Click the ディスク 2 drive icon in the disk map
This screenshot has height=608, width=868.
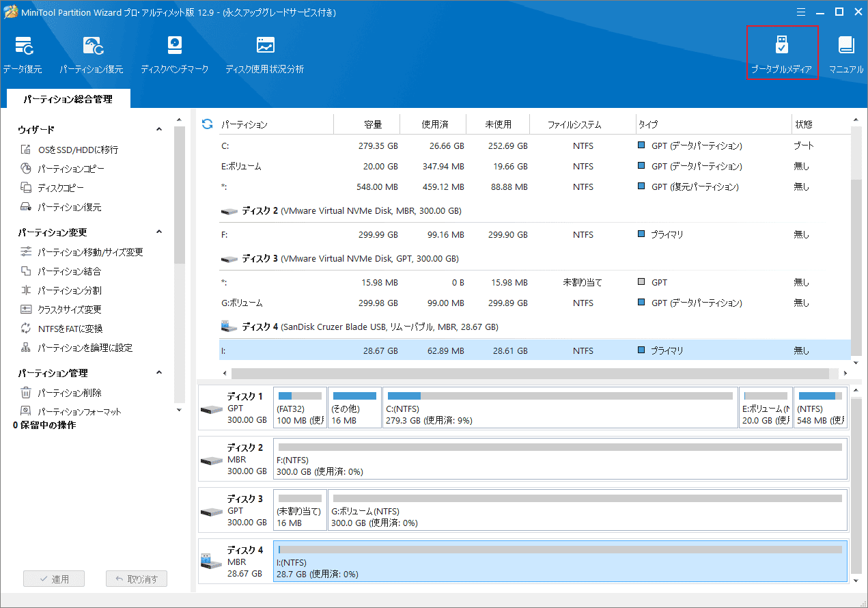pos(212,460)
